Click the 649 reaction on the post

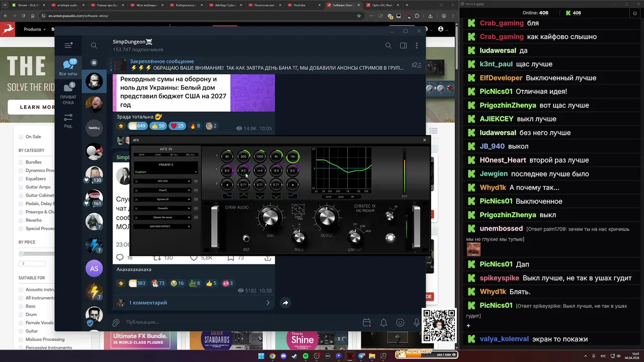(x=137, y=126)
